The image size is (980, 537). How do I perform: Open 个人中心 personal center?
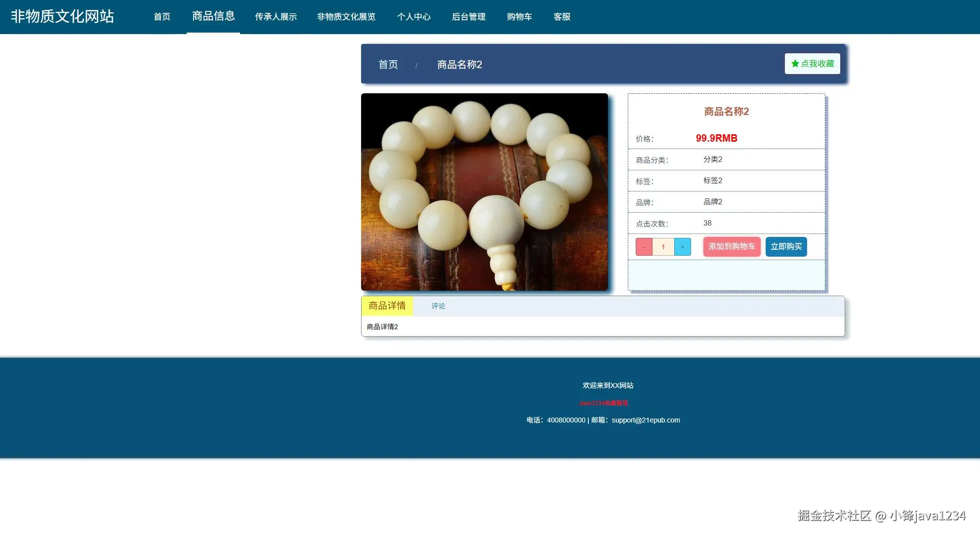point(414,17)
